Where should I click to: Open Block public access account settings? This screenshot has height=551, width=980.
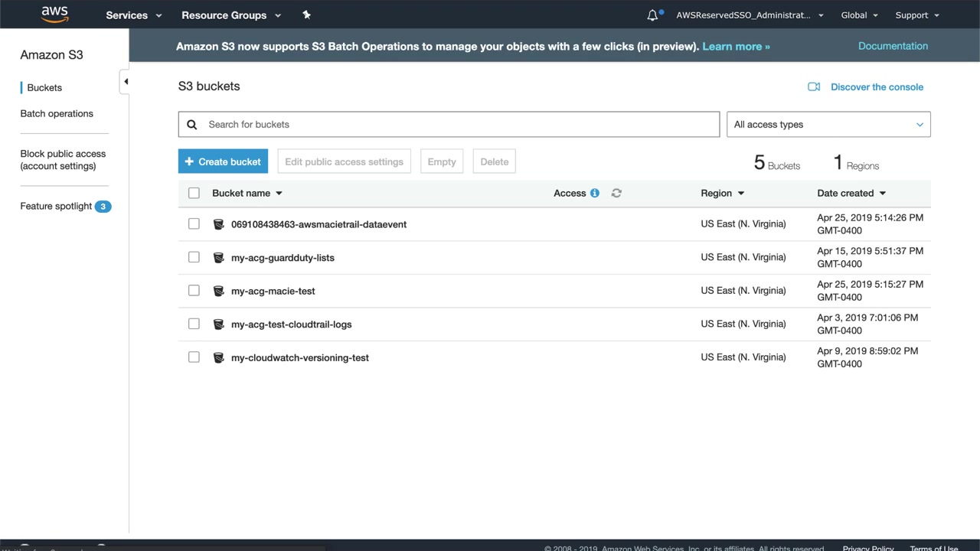[x=63, y=160]
